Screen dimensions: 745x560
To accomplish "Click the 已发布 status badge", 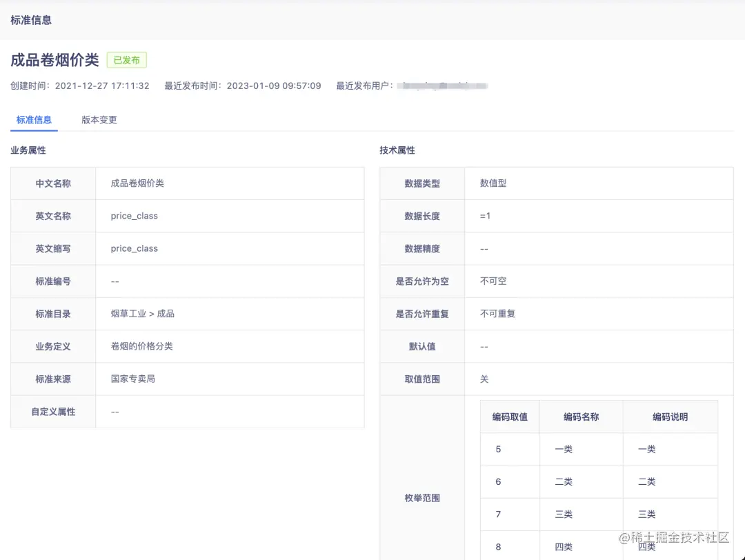I will point(126,60).
